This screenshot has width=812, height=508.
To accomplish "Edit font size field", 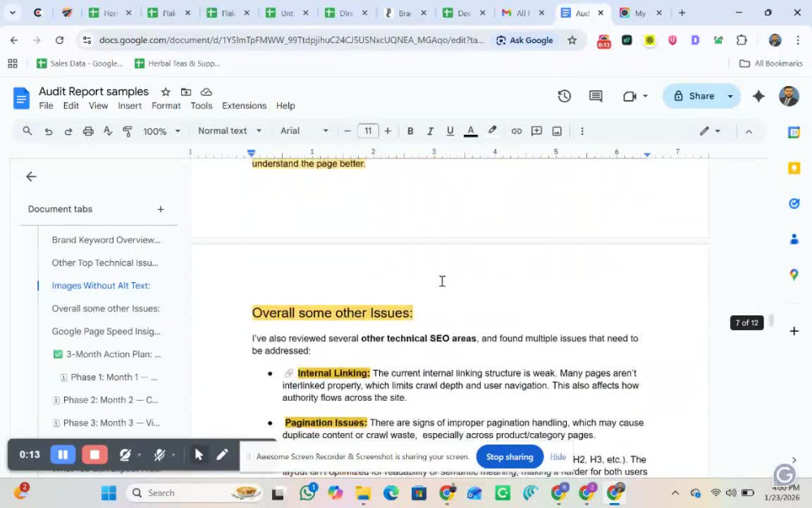I will pyautogui.click(x=368, y=131).
